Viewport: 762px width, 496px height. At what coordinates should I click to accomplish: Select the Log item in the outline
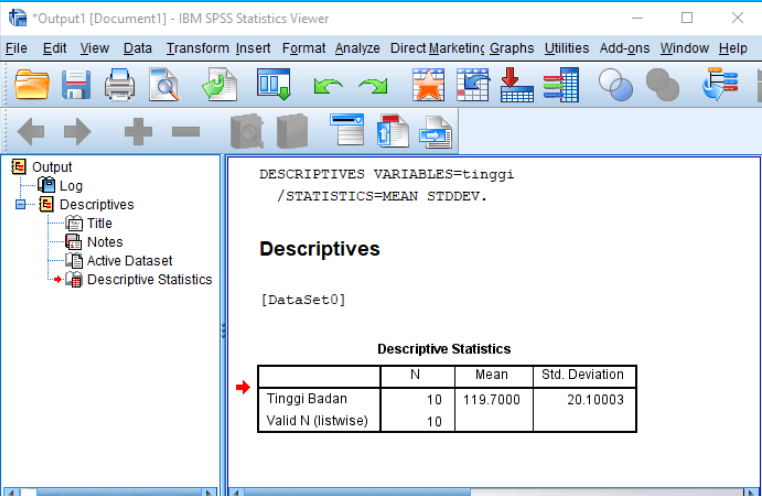point(71,186)
